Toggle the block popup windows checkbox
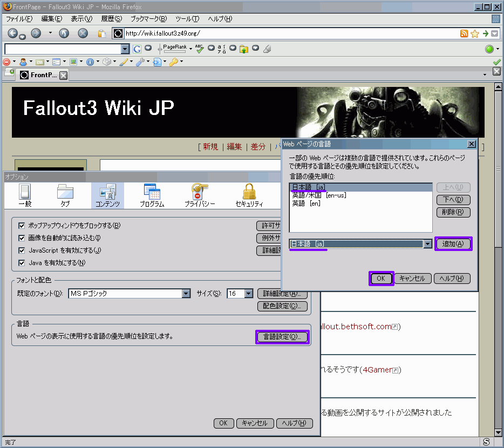Image resolution: width=504 pixels, height=448 pixels. 22,226
